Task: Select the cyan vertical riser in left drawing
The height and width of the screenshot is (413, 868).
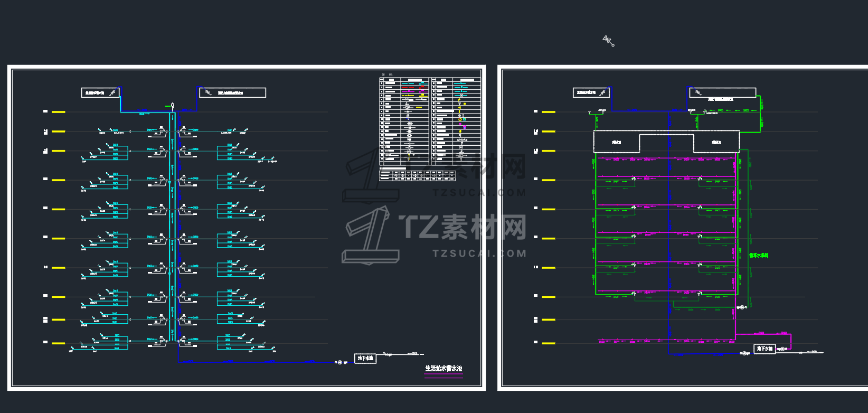Action: coord(172,227)
